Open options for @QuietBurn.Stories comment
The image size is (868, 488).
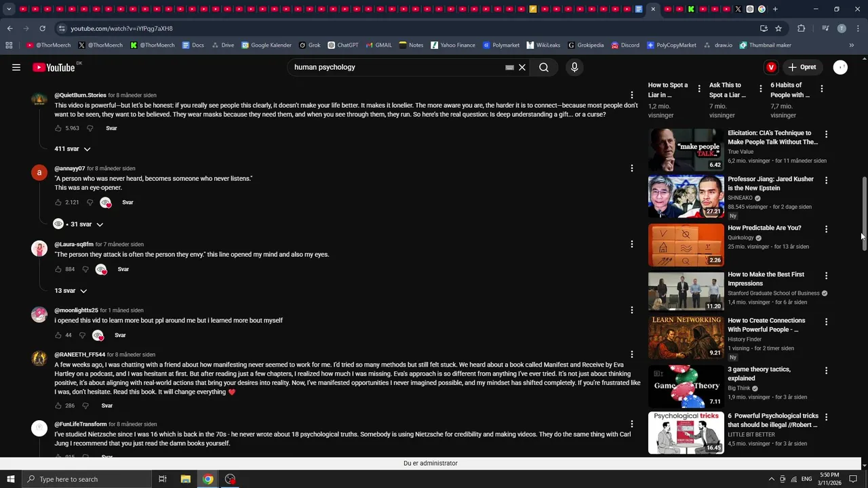(x=632, y=95)
